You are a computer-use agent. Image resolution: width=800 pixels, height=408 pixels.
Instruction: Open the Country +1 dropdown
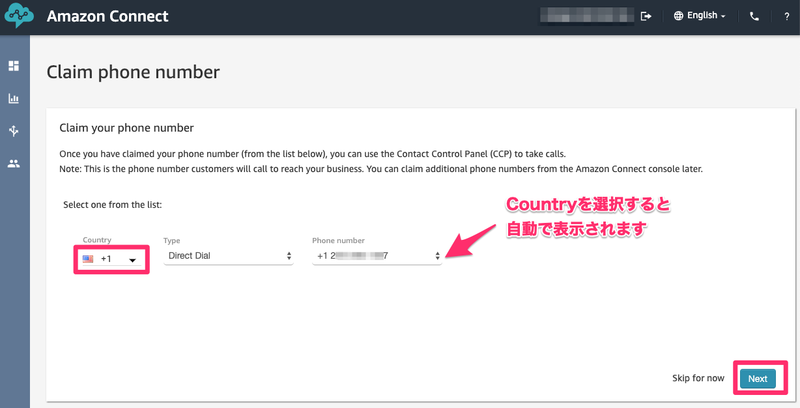pyautogui.click(x=111, y=259)
